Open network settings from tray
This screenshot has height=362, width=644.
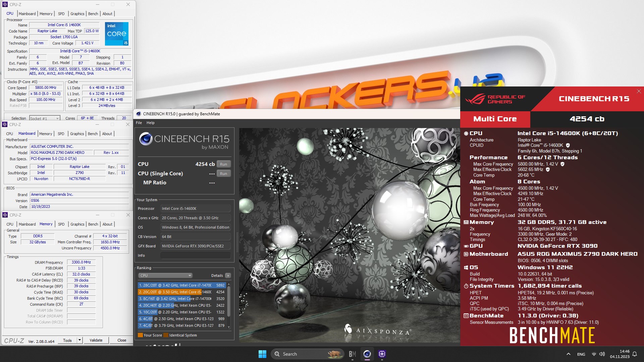[594, 354]
